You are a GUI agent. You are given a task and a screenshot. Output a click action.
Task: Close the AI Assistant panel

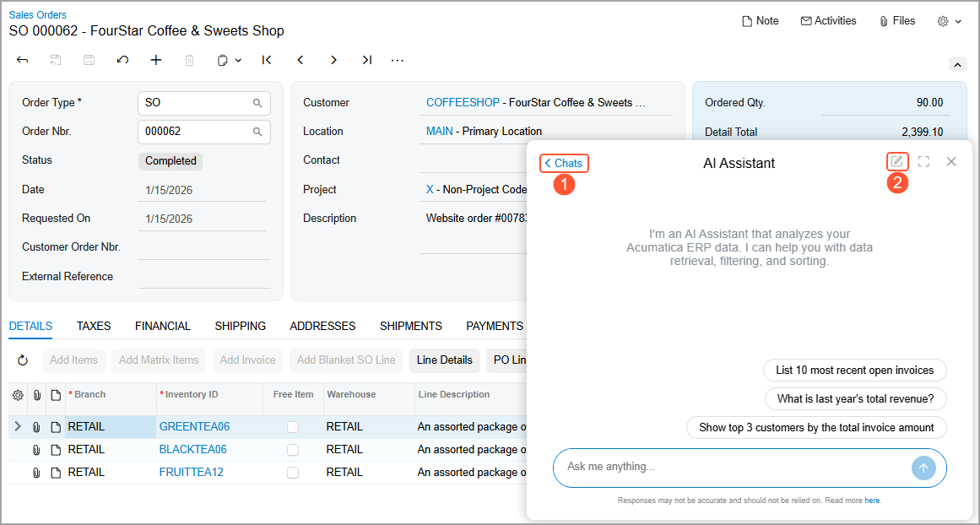(951, 162)
